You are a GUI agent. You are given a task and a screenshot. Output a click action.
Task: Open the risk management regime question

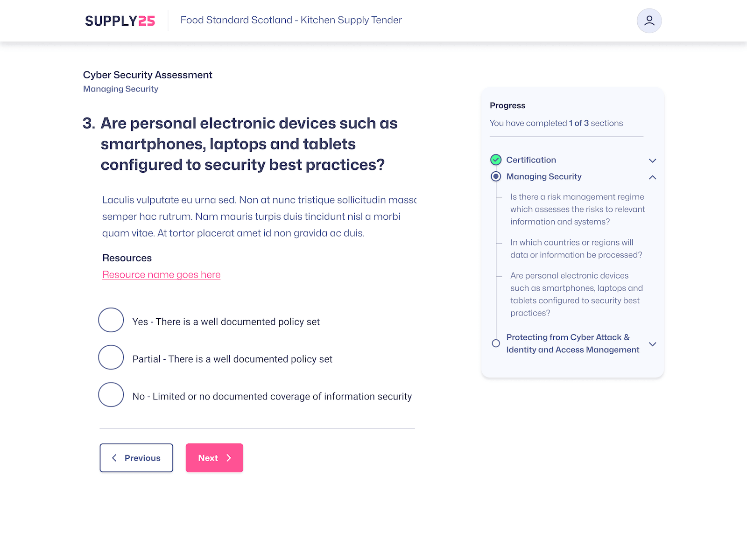point(577,209)
